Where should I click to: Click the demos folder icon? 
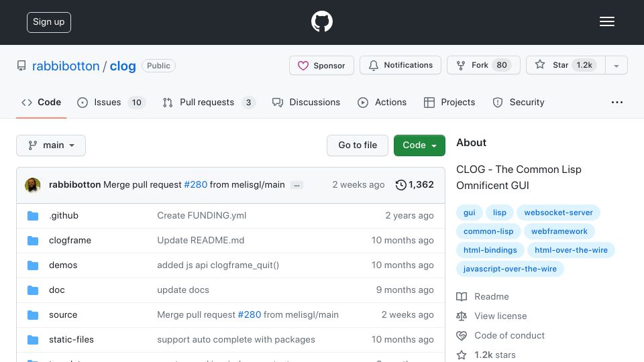pyautogui.click(x=33, y=265)
